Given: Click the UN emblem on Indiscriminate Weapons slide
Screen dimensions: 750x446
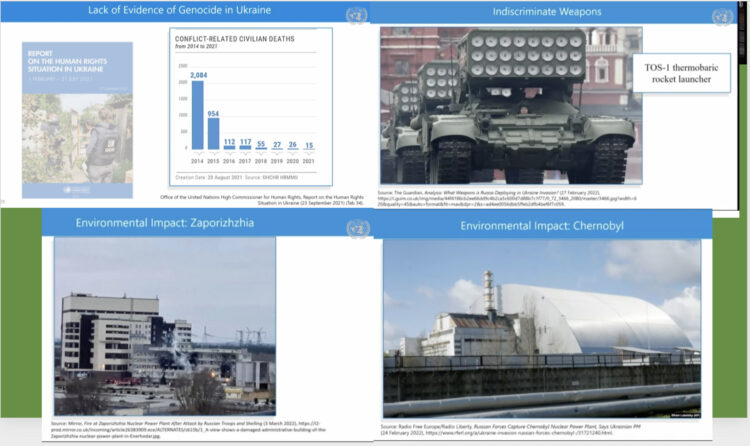Looking at the screenshot, I should point(721,16).
